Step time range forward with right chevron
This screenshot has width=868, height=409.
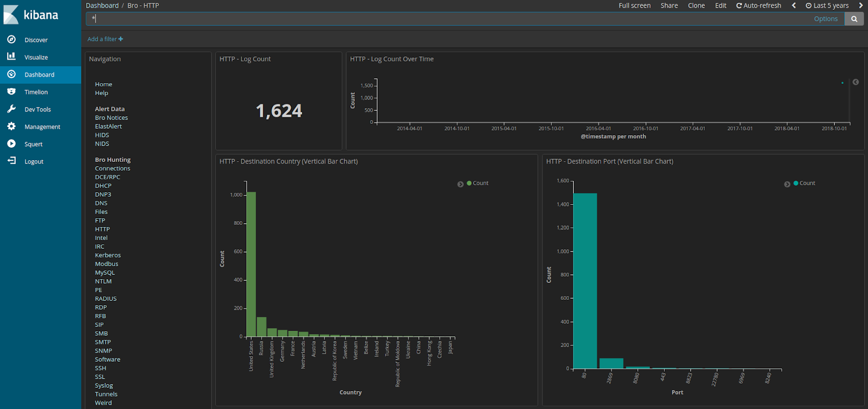click(860, 5)
